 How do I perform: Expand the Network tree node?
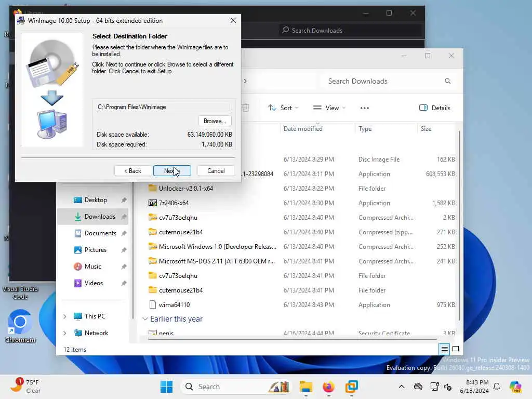tap(65, 333)
